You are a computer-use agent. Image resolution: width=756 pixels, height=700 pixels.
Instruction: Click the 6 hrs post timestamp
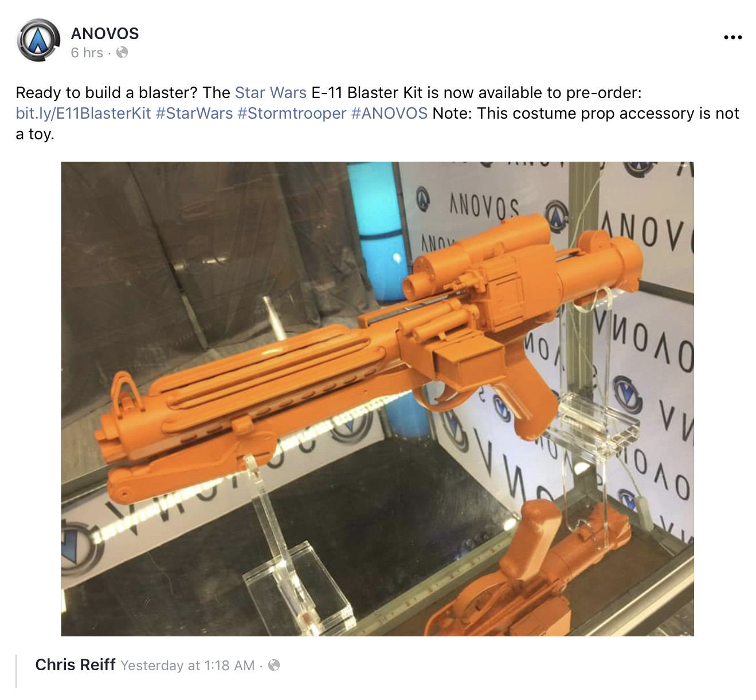[x=87, y=53]
